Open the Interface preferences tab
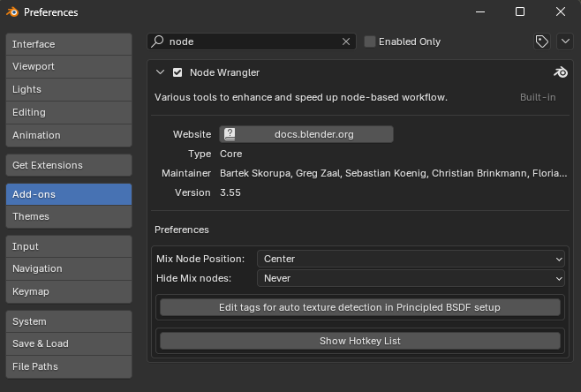The height and width of the screenshot is (392, 581). tap(69, 44)
